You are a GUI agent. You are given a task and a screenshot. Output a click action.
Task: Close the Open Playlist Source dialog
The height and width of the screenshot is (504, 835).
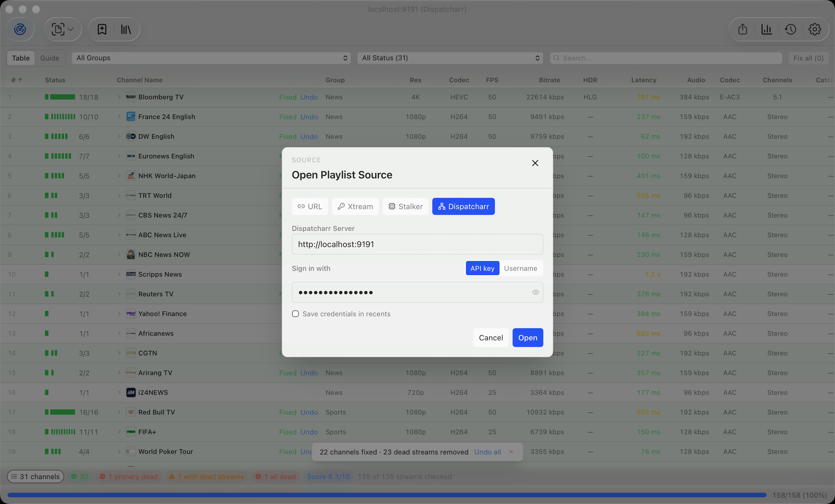coord(535,163)
